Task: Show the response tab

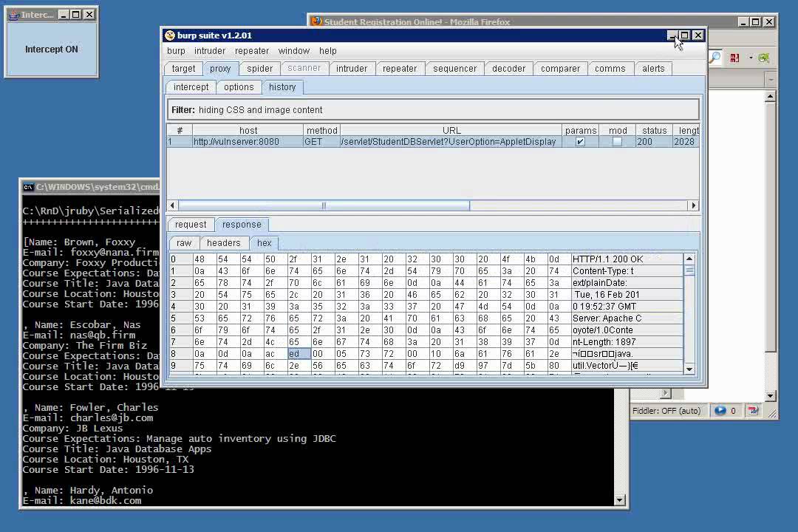Action: pyautogui.click(x=242, y=225)
